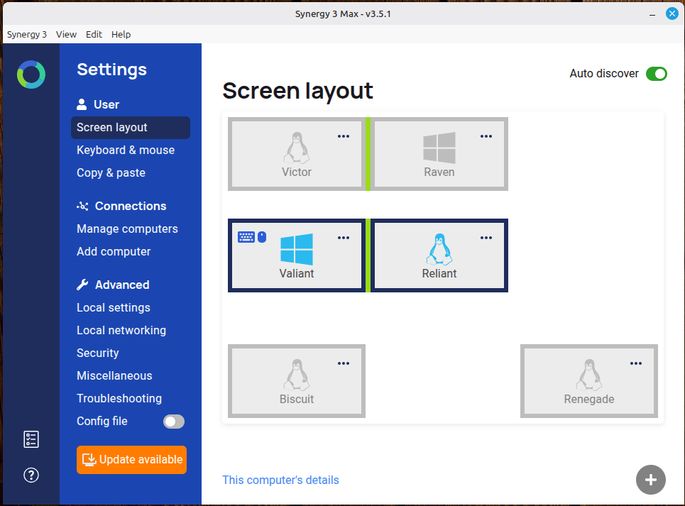Open Victor's three-dot options menu
Image resolution: width=685 pixels, height=506 pixels.
[343, 136]
